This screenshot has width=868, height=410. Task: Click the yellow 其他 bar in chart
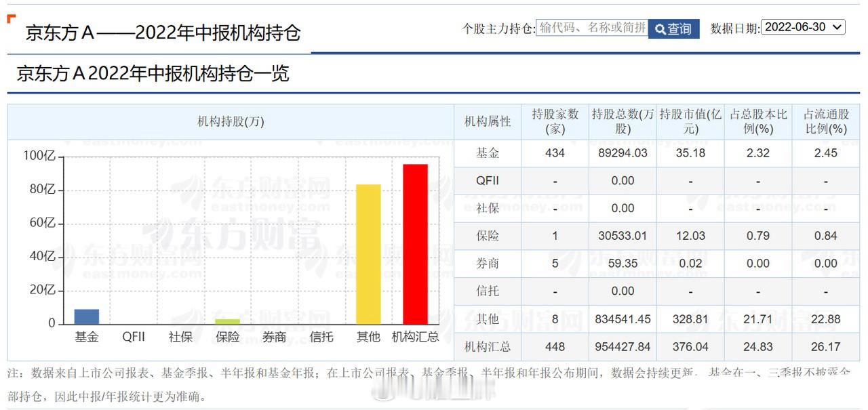coord(368,254)
